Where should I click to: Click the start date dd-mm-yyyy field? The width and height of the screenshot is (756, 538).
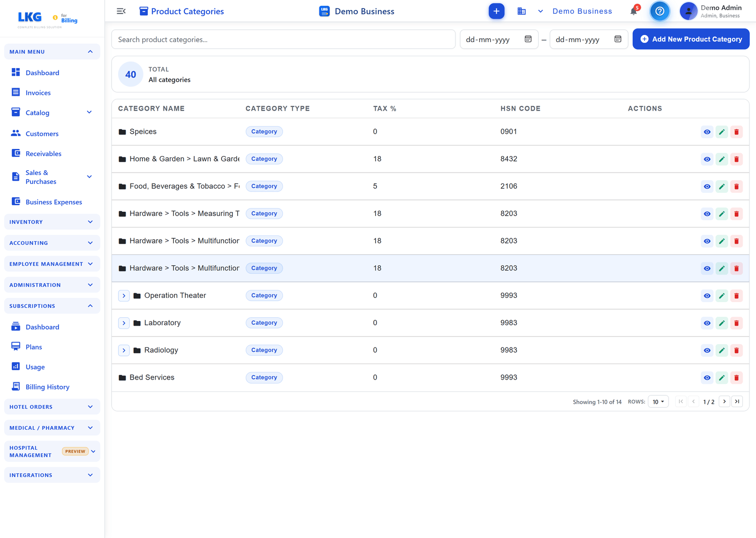pos(499,39)
